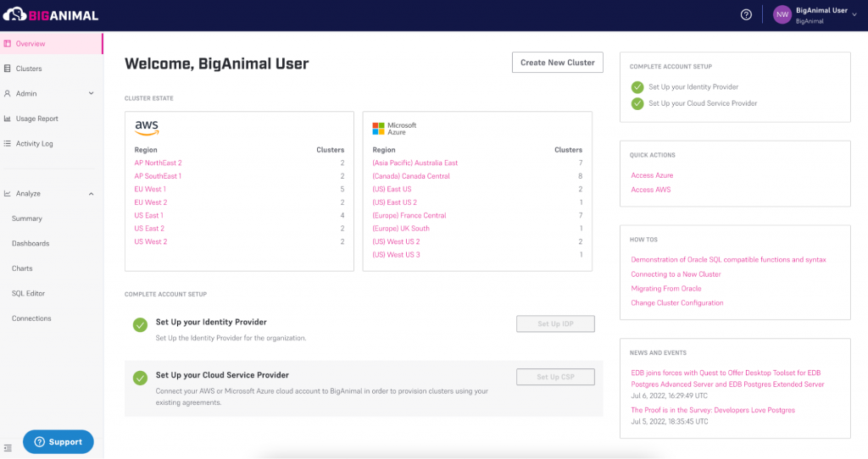The height and width of the screenshot is (459, 868).
Task: Expand the Admin sidebar menu
Action: [91, 94]
